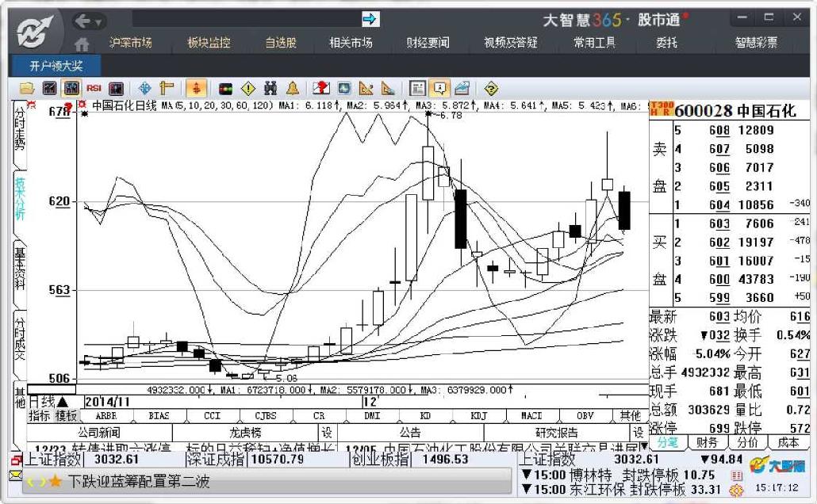Toggle the orange dollar-sign toolbar icon
The width and height of the screenshot is (817, 504).
(197, 89)
